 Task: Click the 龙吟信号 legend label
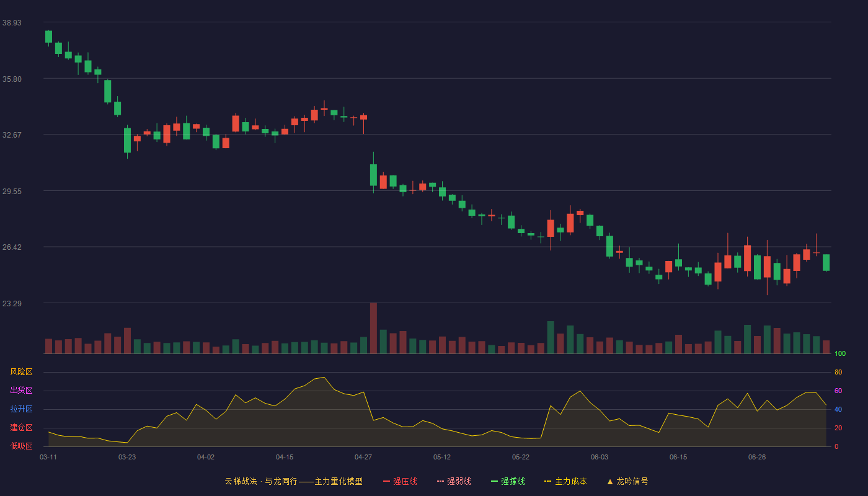coord(632,481)
